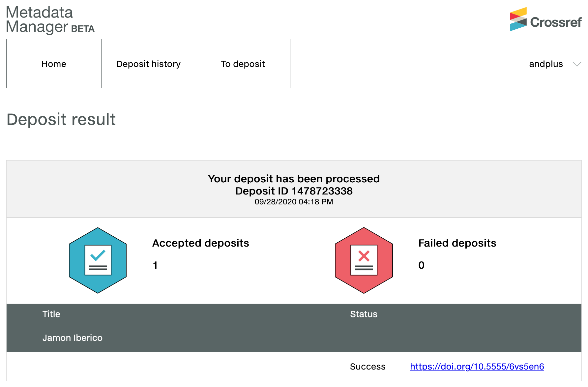Click the Failed deposits label
This screenshot has height=387, width=588.
(x=457, y=243)
